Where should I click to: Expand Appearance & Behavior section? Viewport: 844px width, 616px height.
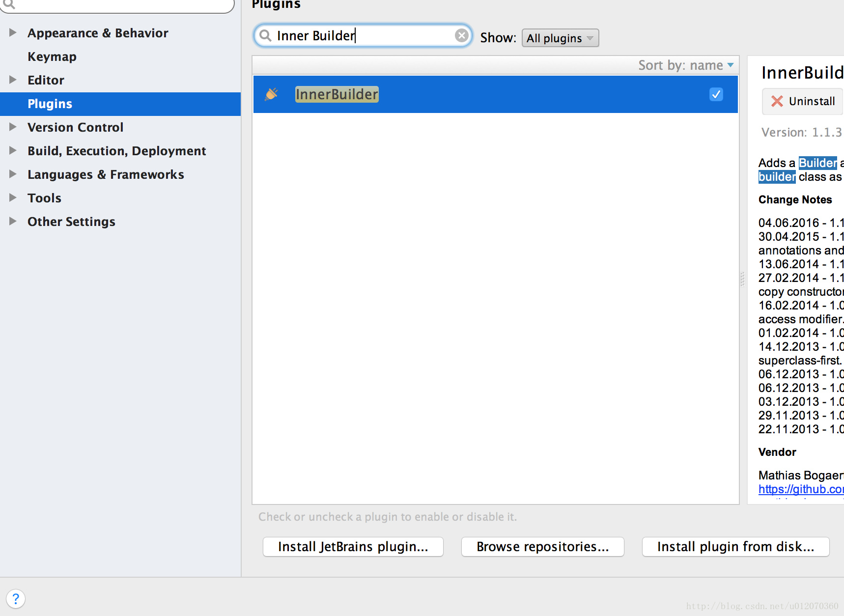tap(13, 33)
